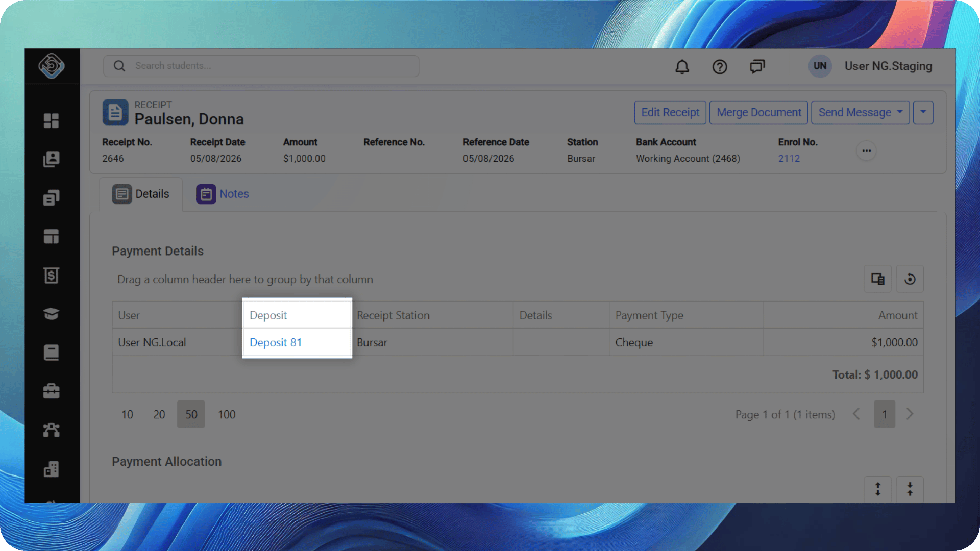Viewport: 980px width, 551px height.
Task: Click the Merge Document button
Action: click(x=759, y=112)
